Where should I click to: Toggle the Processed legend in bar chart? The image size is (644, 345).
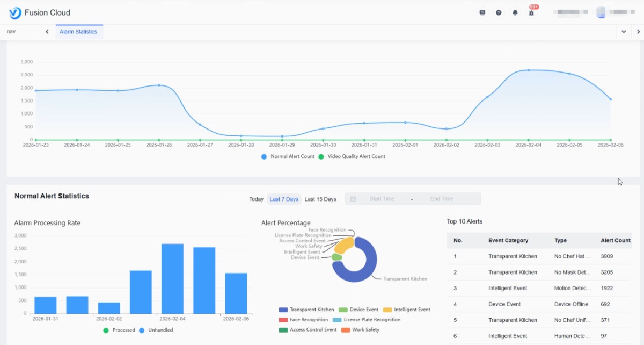coord(119,330)
